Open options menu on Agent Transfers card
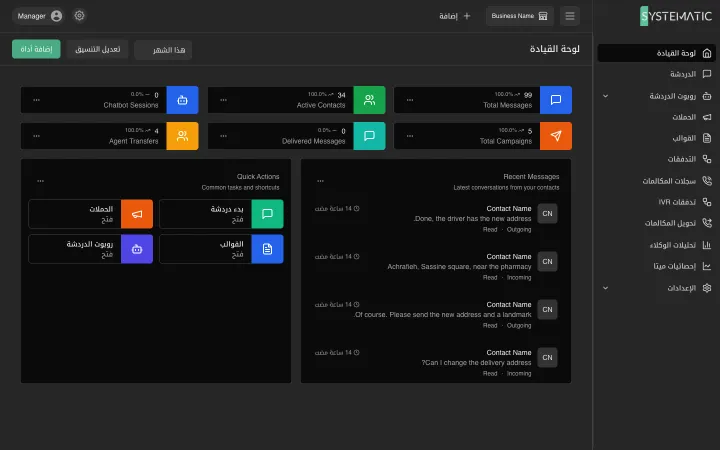 pyautogui.click(x=36, y=136)
